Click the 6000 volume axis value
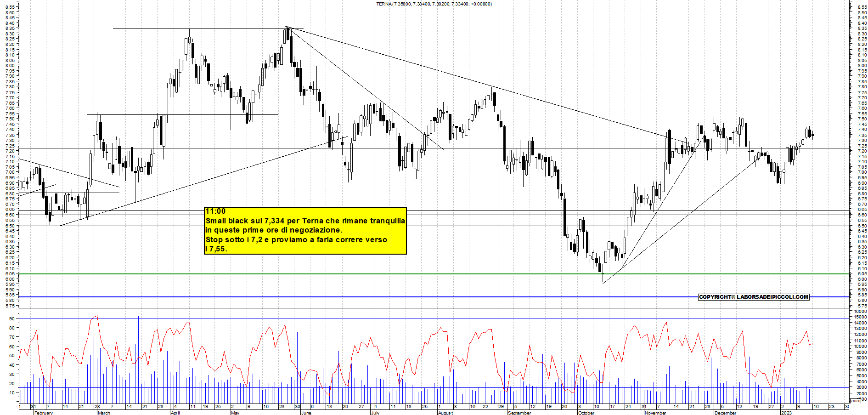Image resolution: width=868 pixels, height=415 pixels. pos(861,370)
